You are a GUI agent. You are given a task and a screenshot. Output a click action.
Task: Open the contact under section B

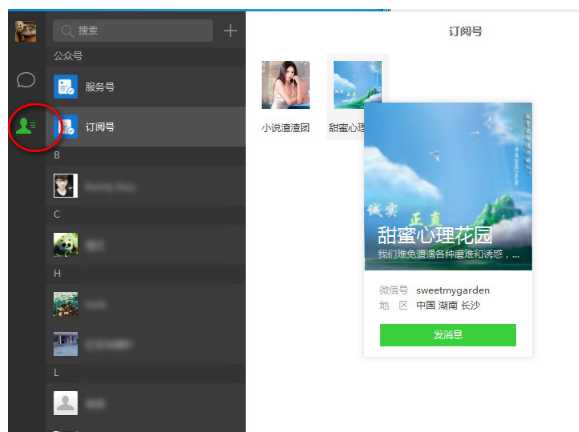click(146, 186)
